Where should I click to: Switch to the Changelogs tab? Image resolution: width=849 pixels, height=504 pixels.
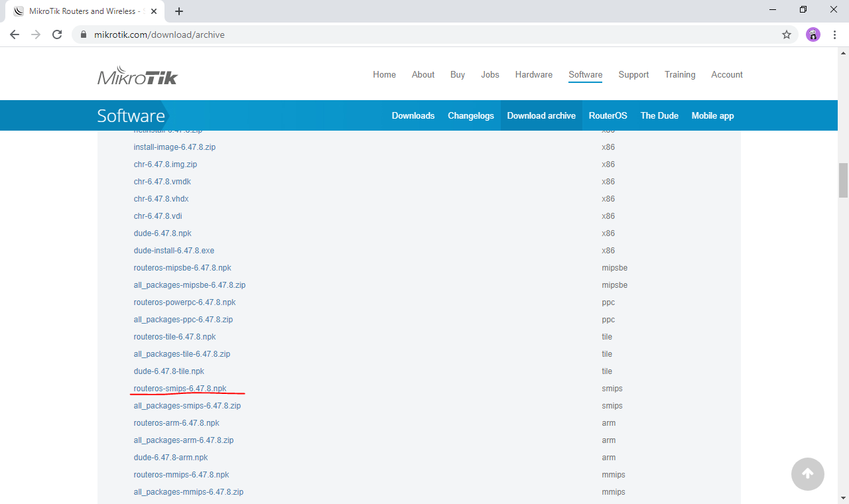(471, 115)
